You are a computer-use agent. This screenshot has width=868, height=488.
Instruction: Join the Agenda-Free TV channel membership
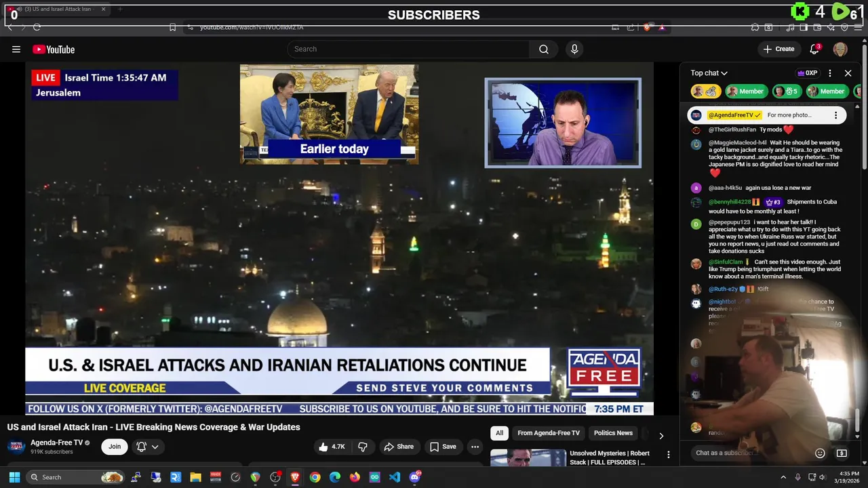pos(115,447)
